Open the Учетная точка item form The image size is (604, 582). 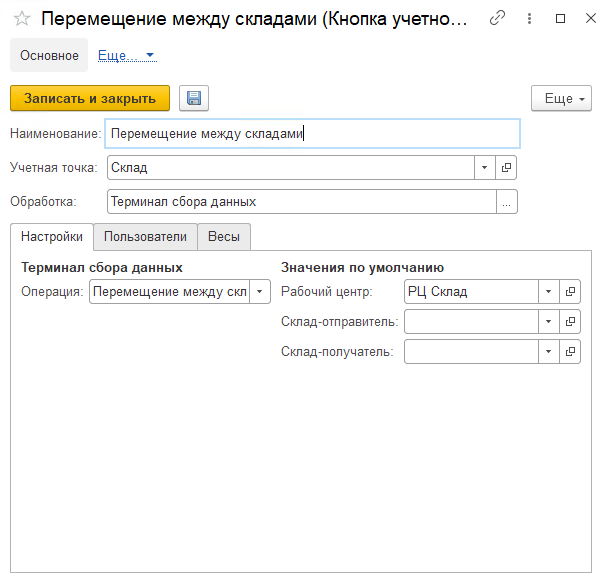[x=506, y=168]
